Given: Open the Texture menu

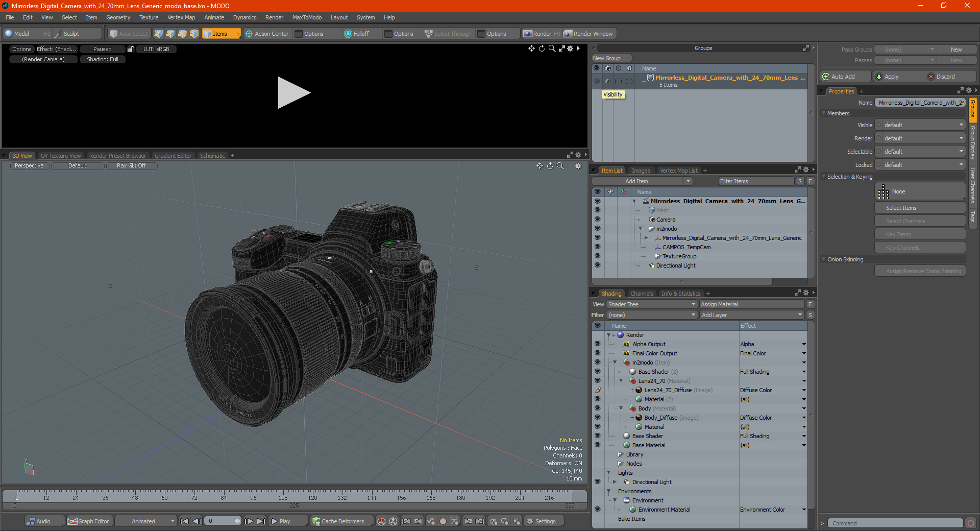Looking at the screenshot, I should (x=149, y=17).
